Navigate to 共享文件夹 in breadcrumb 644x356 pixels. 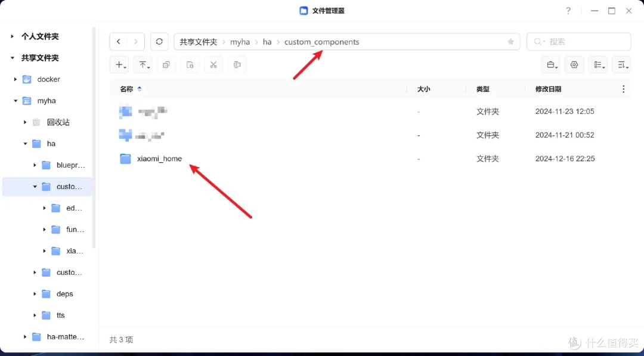coord(198,42)
